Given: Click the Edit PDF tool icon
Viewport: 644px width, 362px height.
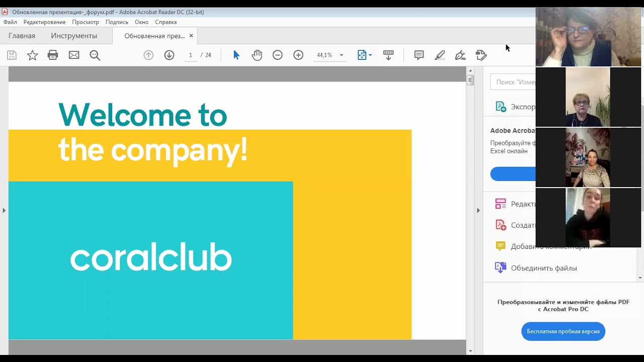Looking at the screenshot, I should 501,204.
